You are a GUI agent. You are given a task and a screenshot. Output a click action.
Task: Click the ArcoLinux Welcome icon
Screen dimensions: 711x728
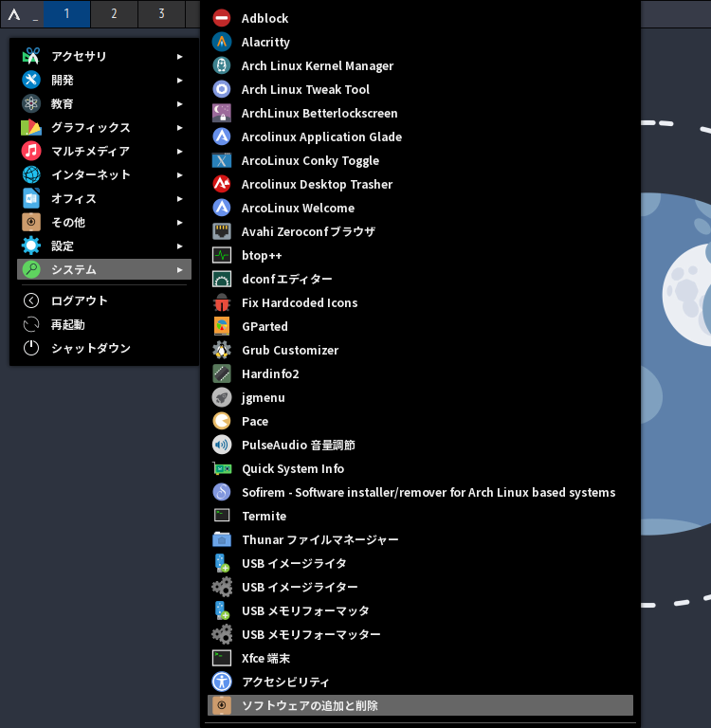click(x=222, y=208)
